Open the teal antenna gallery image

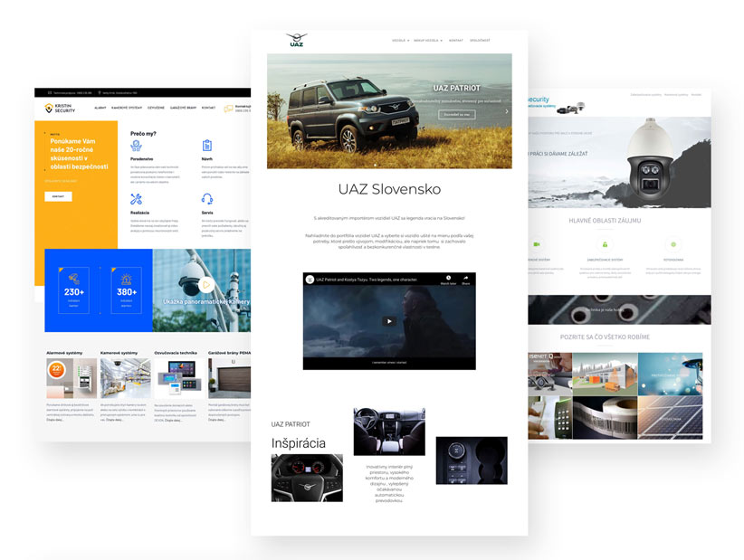click(670, 375)
